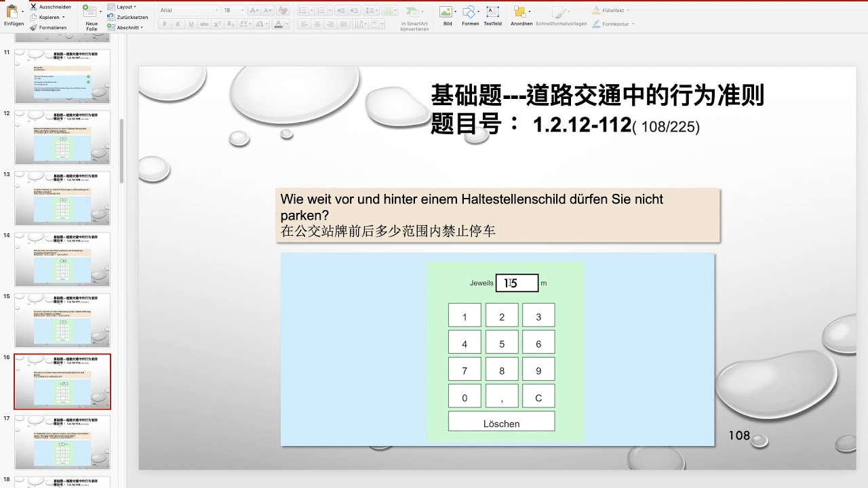
Task: Toggle subscript x₂ formatting
Action: [231, 24]
